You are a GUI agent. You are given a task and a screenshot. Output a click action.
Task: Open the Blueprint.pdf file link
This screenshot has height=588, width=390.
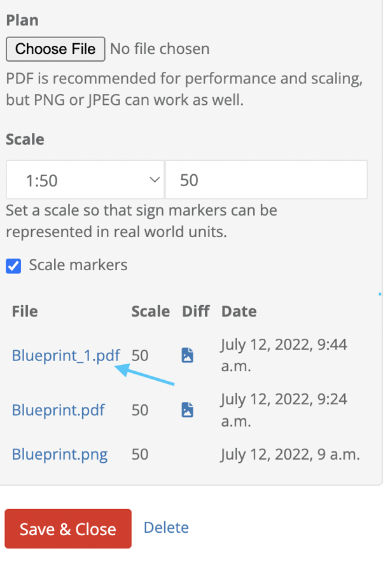[x=58, y=410]
